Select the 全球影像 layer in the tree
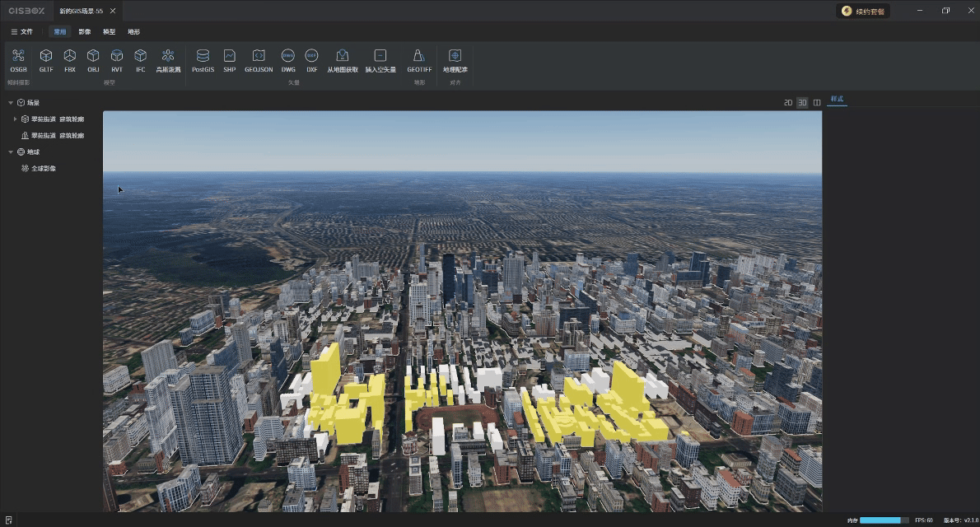Screen dimensions: 980x527 pos(43,169)
